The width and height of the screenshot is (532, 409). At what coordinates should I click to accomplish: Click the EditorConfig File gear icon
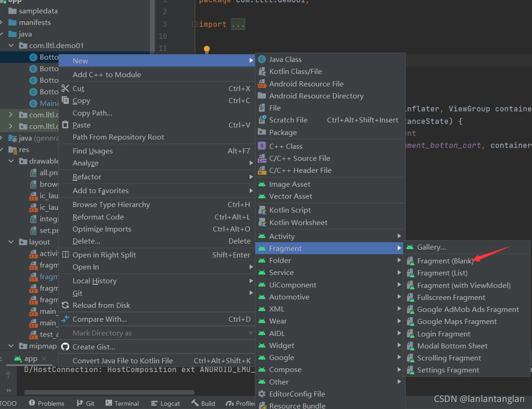(x=262, y=394)
